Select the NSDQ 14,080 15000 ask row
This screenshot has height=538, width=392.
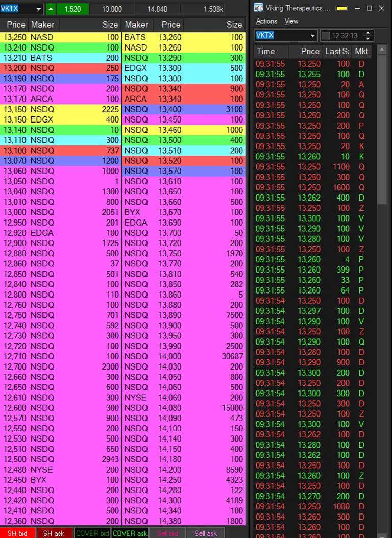pyautogui.click(x=184, y=408)
